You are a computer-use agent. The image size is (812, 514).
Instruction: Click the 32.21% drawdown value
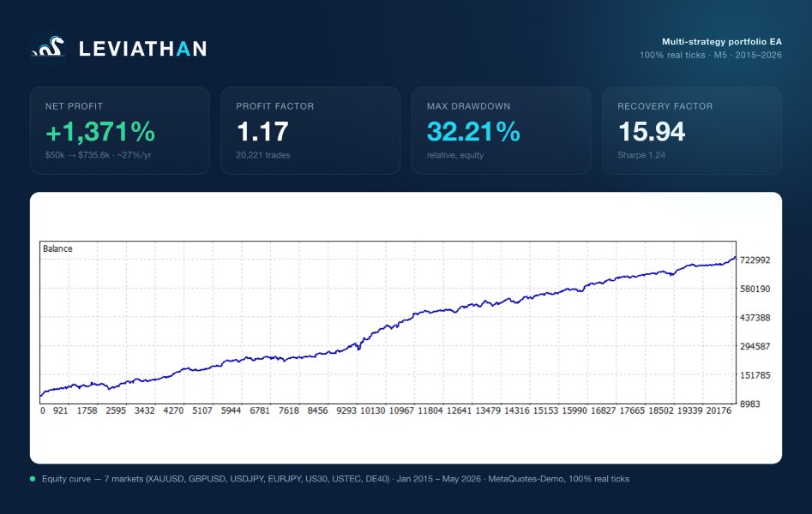(x=473, y=131)
